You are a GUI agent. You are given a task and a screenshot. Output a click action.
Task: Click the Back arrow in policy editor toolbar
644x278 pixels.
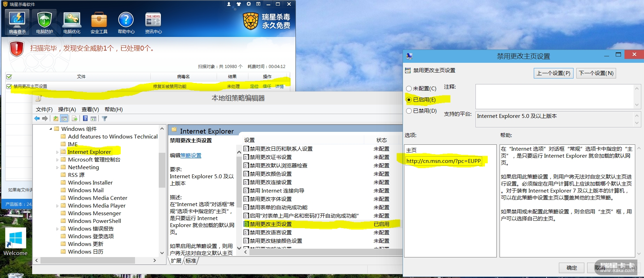pyautogui.click(x=37, y=119)
